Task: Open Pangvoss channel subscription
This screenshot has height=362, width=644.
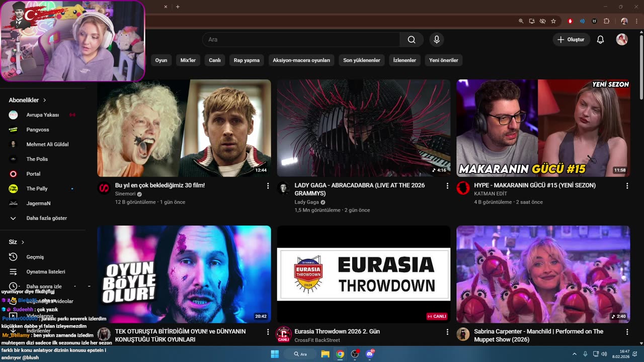Action: pyautogui.click(x=43, y=130)
